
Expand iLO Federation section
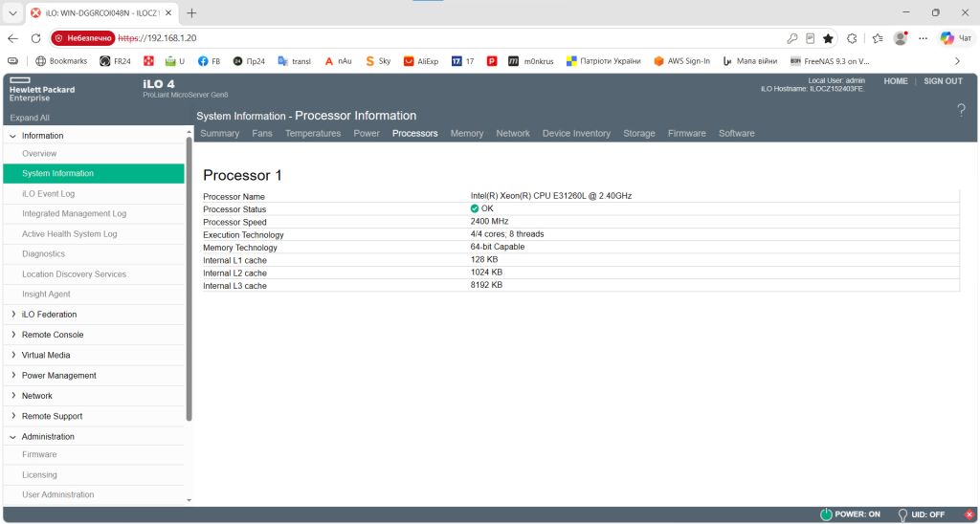tap(13, 315)
